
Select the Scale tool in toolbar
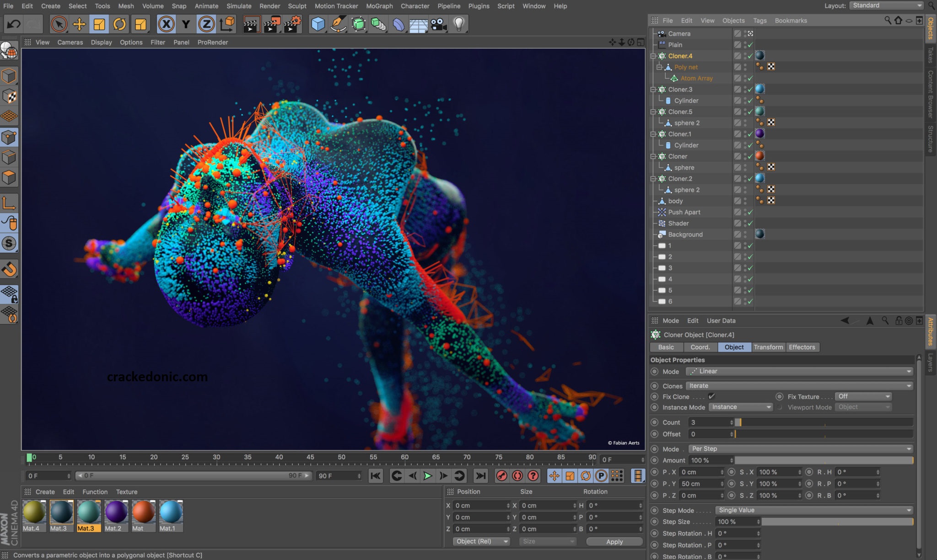[x=99, y=24]
